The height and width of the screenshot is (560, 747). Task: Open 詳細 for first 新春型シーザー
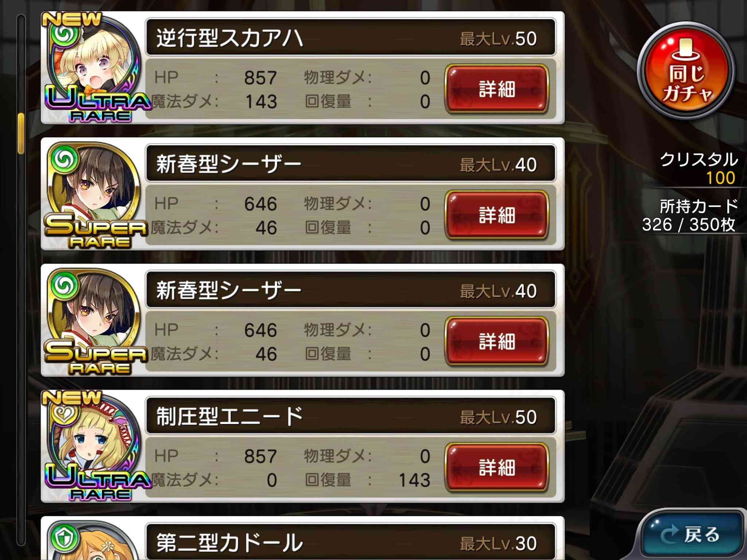click(497, 215)
